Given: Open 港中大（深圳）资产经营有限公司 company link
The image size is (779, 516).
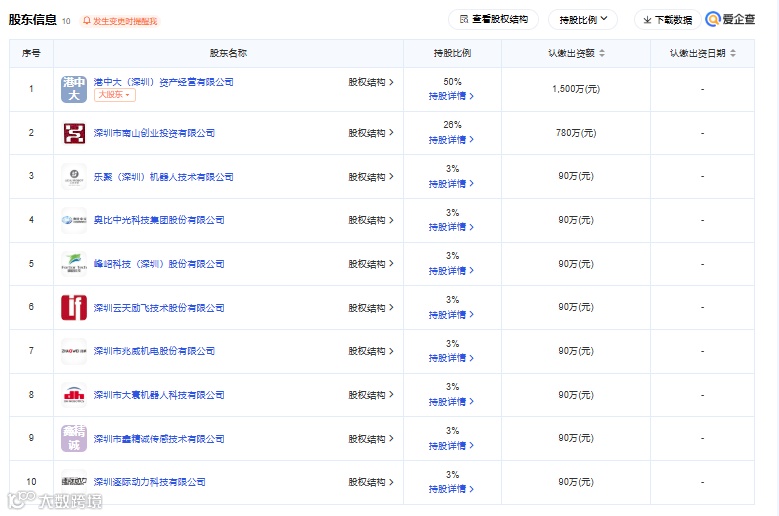Looking at the screenshot, I should click(x=163, y=82).
